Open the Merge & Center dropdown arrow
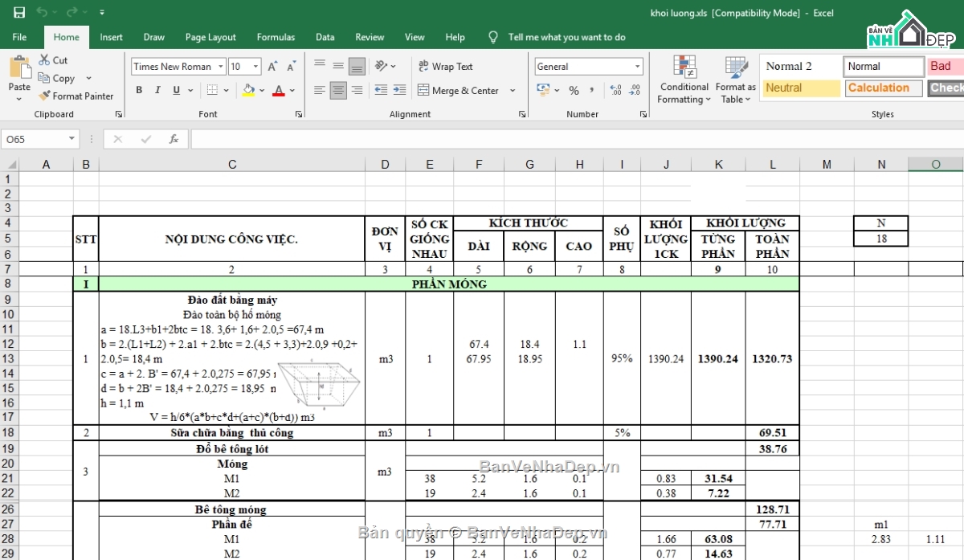The image size is (964, 560). coord(513,91)
